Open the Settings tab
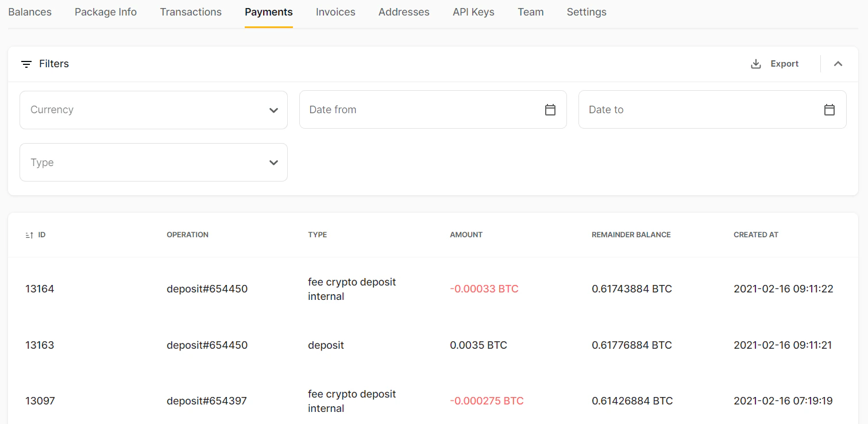The height and width of the screenshot is (424, 868). [x=587, y=12]
